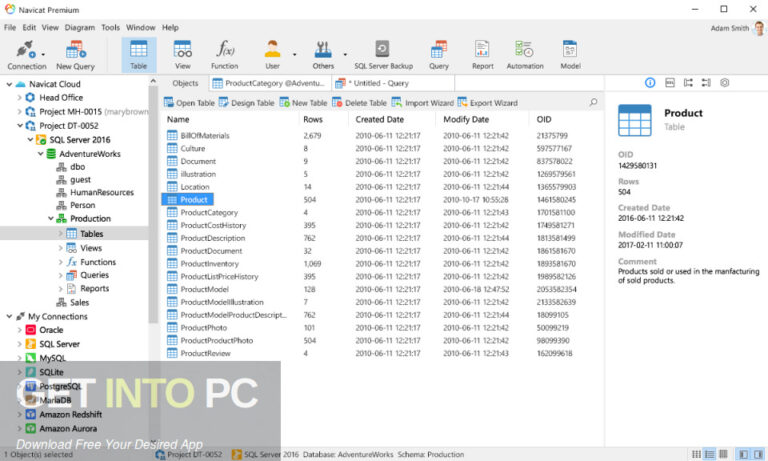This screenshot has width=768, height=461.
Task: Switch to the detail view icon in status bar
Action: tap(723, 454)
